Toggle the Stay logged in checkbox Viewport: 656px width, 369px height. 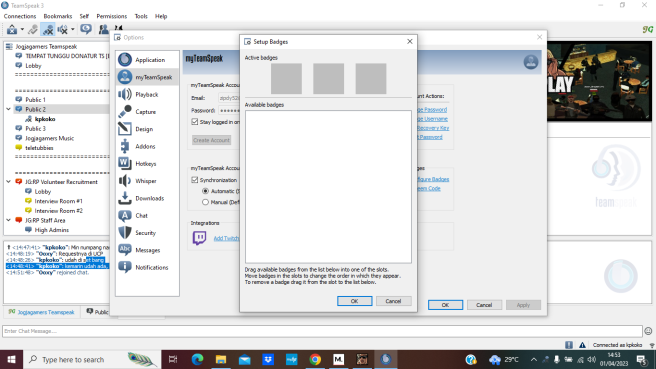coord(195,122)
